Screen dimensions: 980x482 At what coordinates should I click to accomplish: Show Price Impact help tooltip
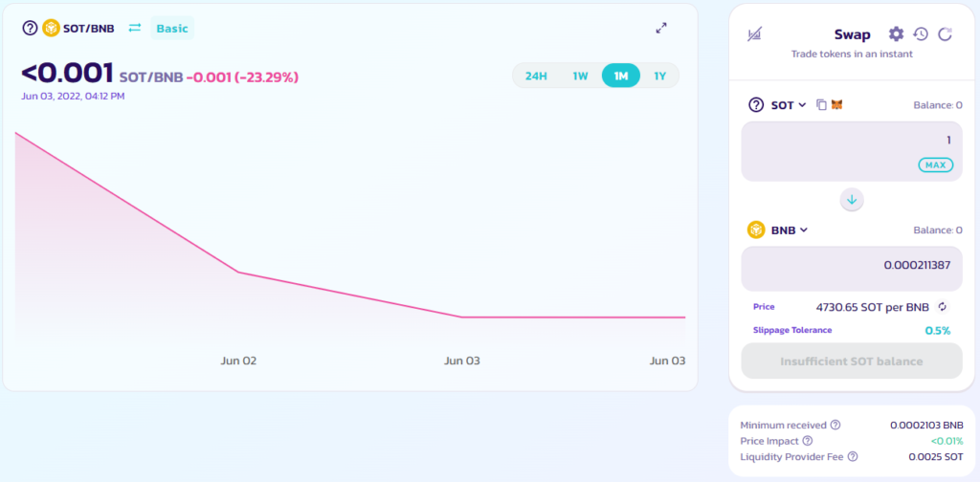tap(807, 441)
